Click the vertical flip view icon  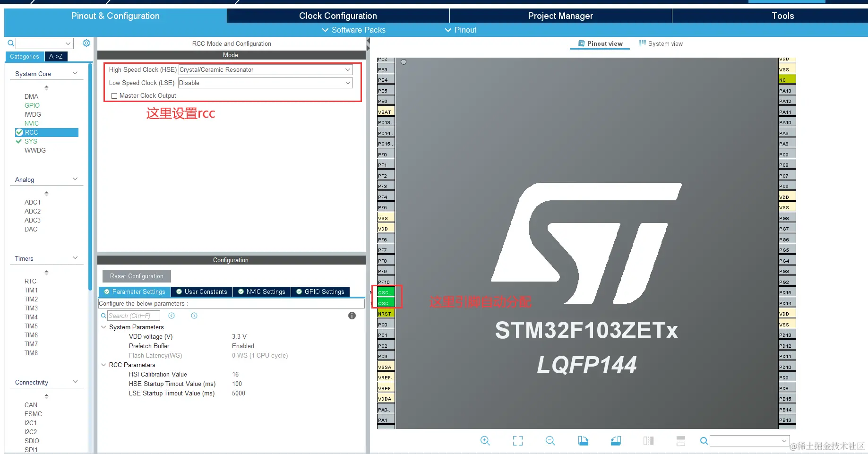(x=648, y=441)
